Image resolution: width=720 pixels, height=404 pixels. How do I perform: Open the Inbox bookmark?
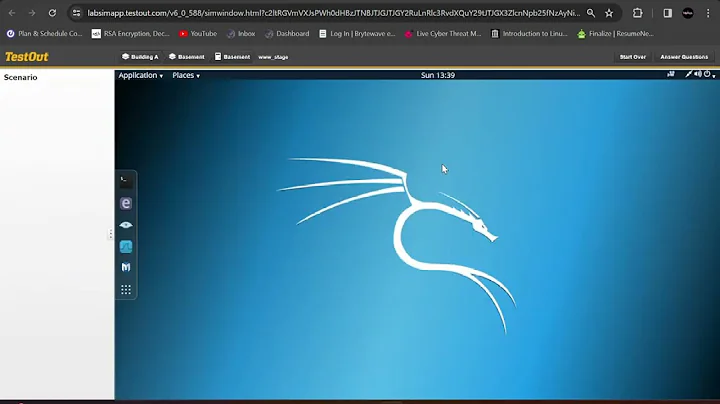pos(241,34)
